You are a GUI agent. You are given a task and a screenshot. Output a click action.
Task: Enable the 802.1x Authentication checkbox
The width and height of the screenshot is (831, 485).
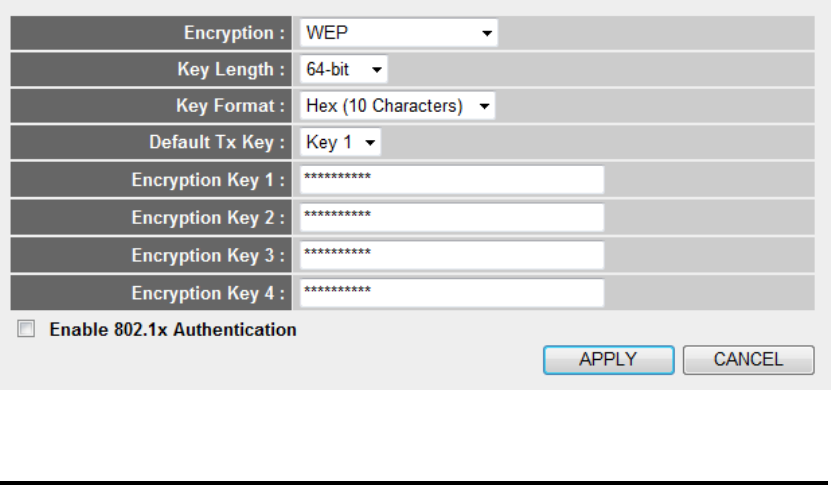click(25, 328)
